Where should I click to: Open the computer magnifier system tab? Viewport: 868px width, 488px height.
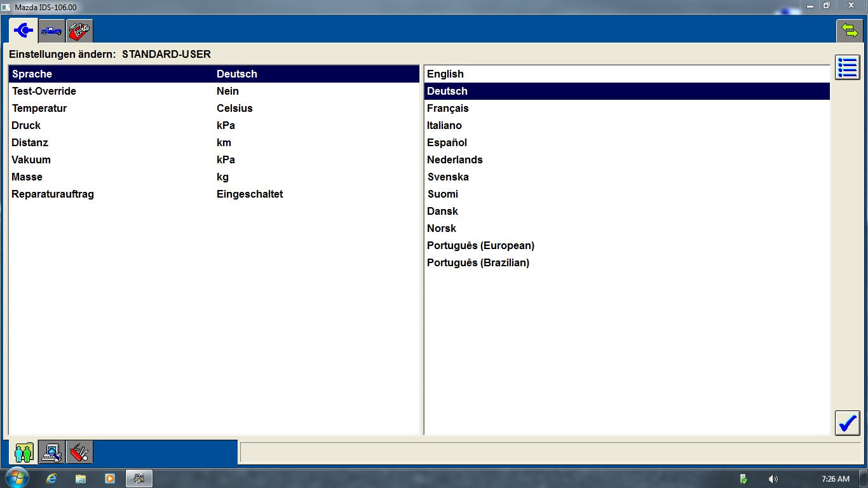(x=51, y=452)
